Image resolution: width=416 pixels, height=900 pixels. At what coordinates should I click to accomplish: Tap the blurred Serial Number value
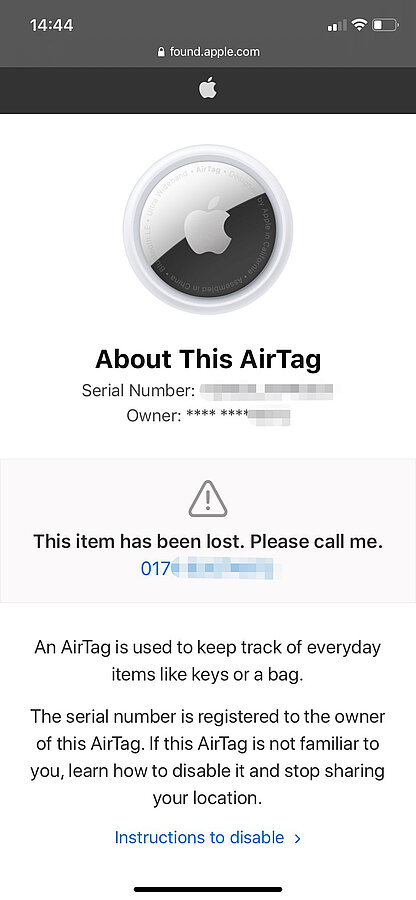coord(267,391)
